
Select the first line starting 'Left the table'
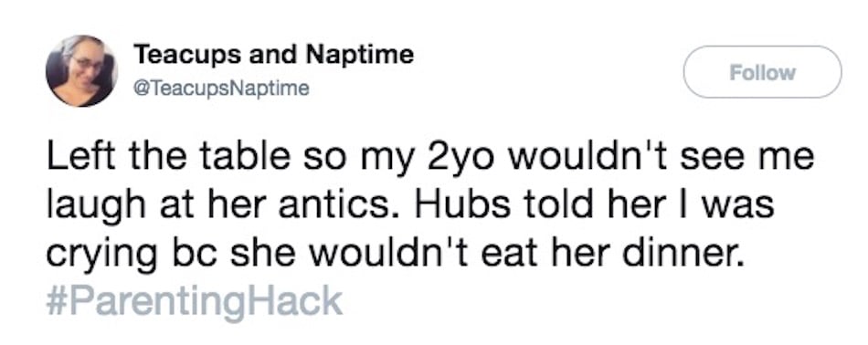point(430,159)
